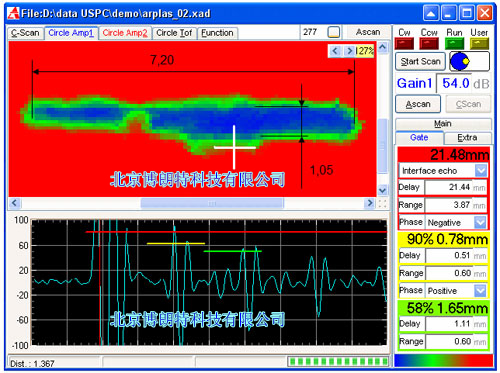Image resolution: width=500 pixels, height=373 pixels.
Task: Click the Start Scan button
Action: tap(420, 61)
